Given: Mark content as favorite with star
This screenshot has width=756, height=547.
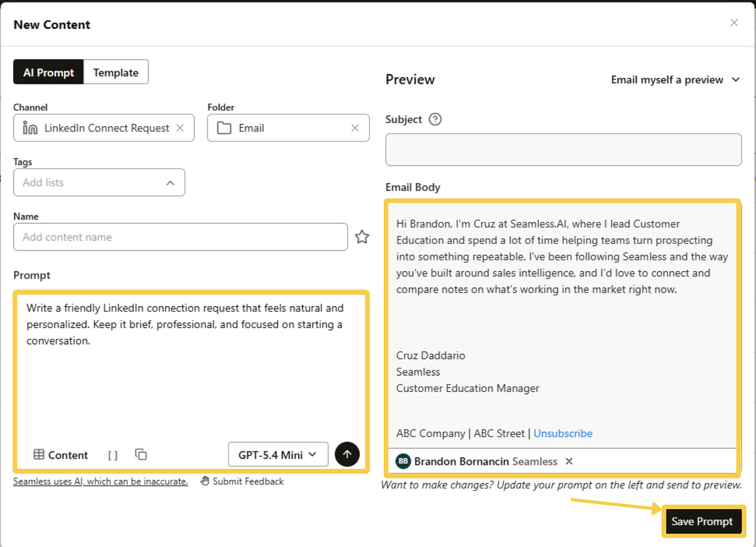Looking at the screenshot, I should tap(362, 237).
